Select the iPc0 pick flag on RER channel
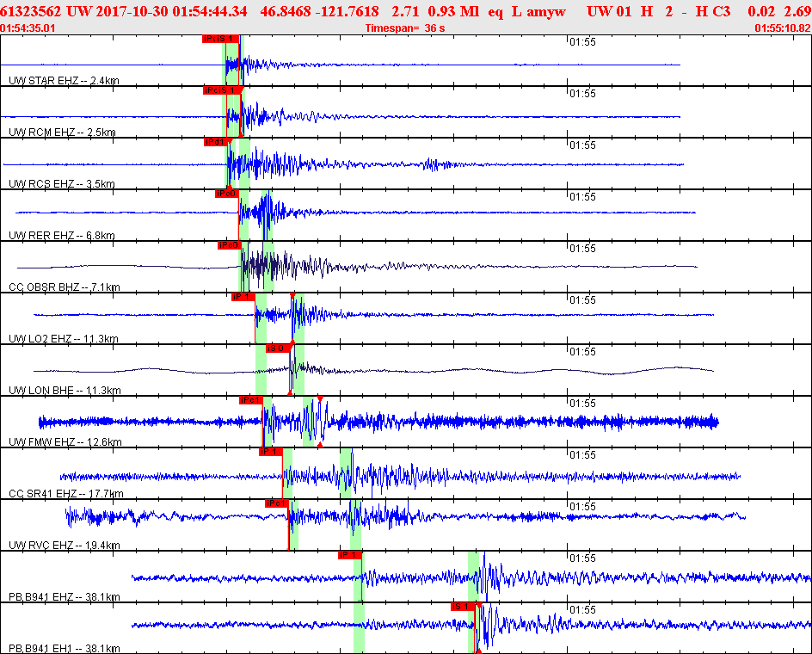 (x=227, y=194)
